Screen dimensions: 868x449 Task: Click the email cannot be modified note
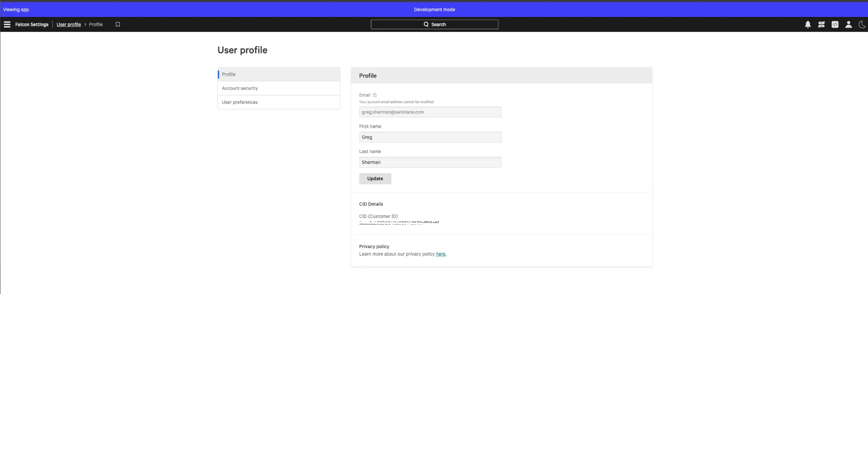[x=396, y=102]
